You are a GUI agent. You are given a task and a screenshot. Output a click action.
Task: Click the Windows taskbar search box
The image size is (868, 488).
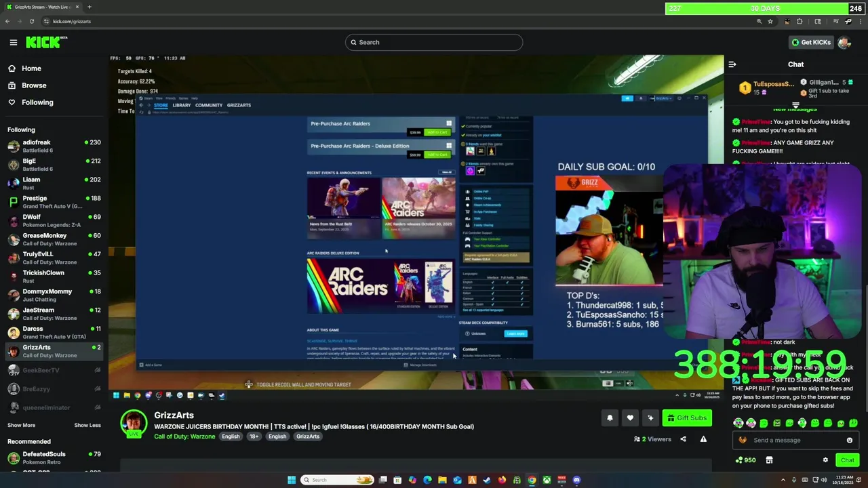click(x=337, y=480)
